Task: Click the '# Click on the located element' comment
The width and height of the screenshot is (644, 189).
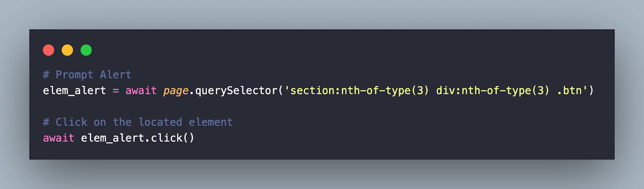Action: pos(138,122)
